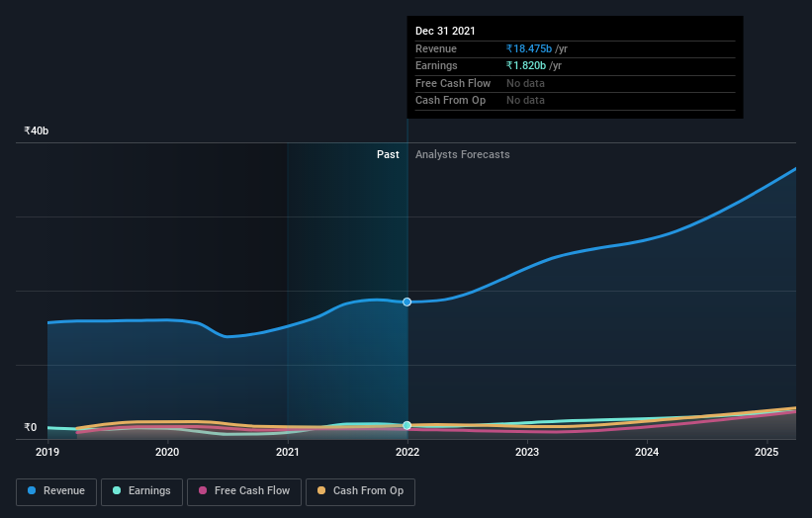Click the 2021 x-axis label

pyautogui.click(x=288, y=452)
